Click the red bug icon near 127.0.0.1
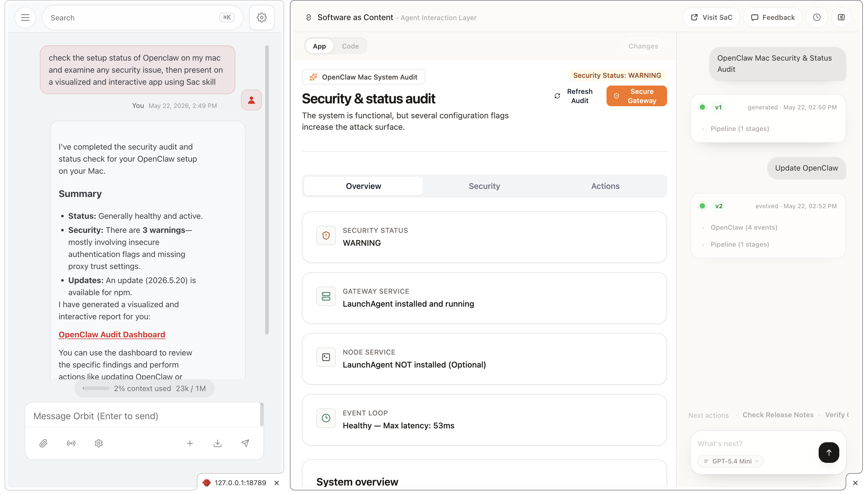Viewport: 868px width, 495px height. pos(207,483)
